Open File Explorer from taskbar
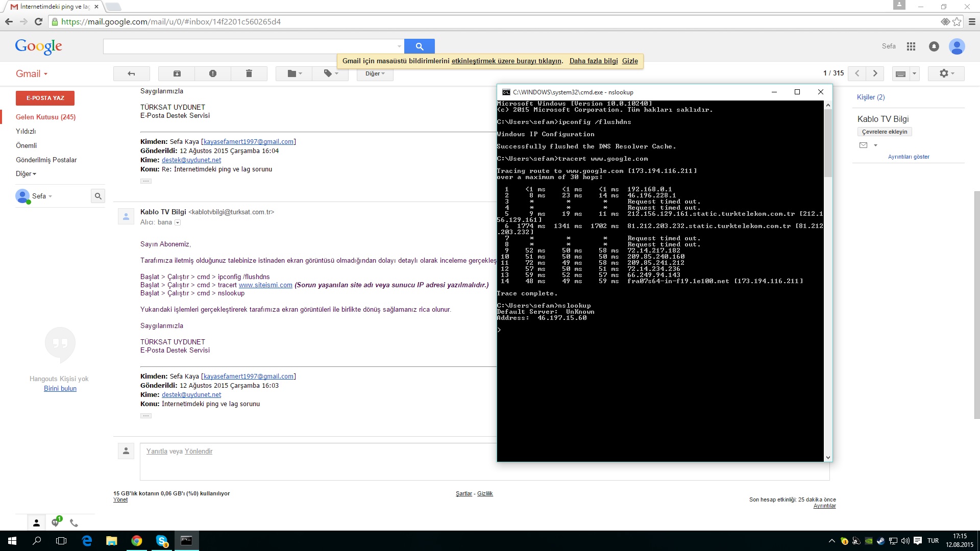 [111, 541]
